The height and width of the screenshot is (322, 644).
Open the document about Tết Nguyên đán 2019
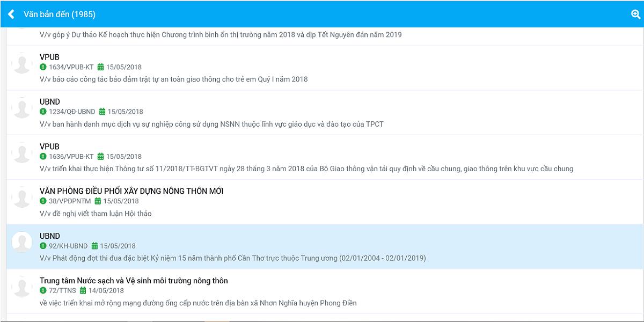click(x=221, y=35)
